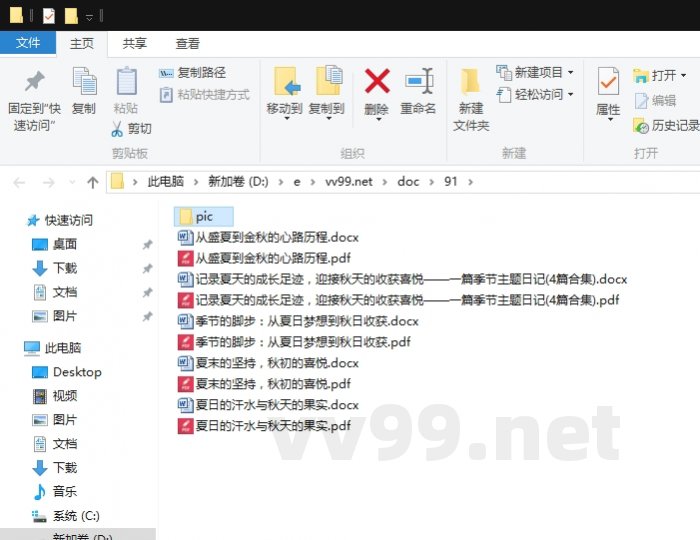Select 夏日的汗水与秋天的果实.docx
Viewport: 700px width, 540px height.
pyautogui.click(x=268, y=405)
